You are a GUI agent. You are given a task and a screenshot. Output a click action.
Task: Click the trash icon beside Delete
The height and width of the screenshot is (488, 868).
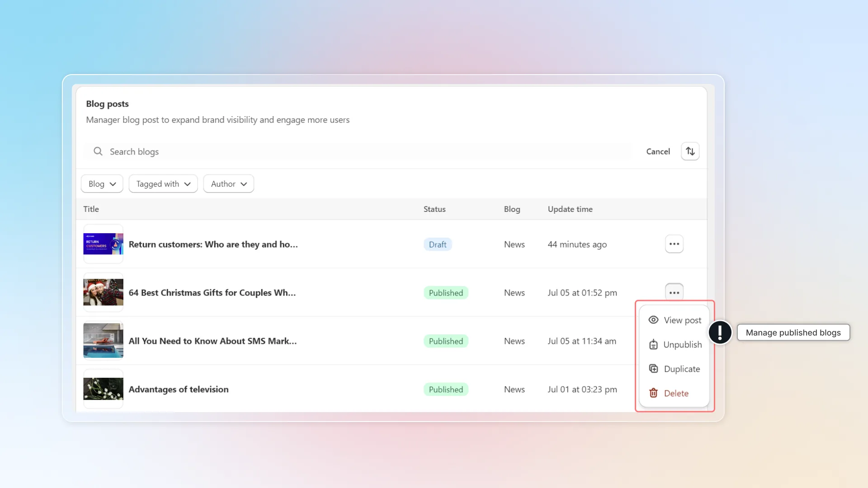tap(653, 393)
